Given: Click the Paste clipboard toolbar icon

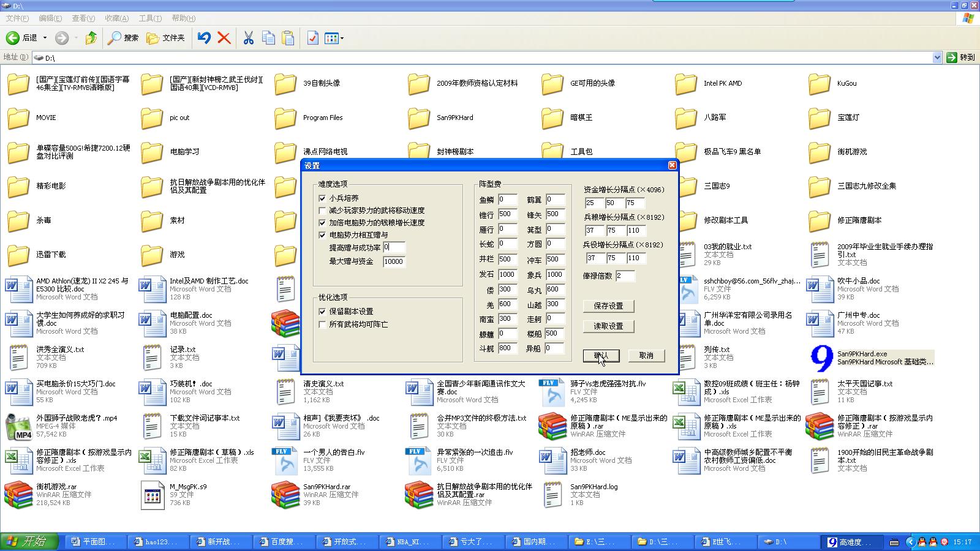Looking at the screenshot, I should (288, 38).
